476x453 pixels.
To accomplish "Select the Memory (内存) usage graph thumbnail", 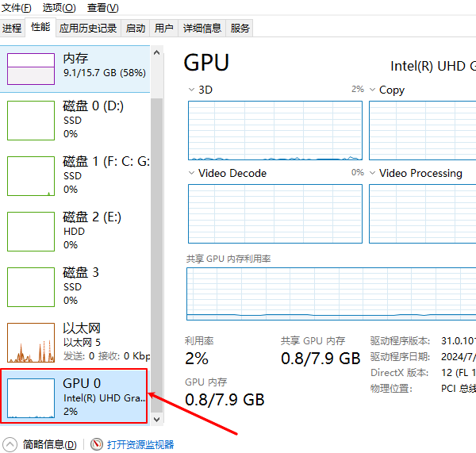I will coord(31,68).
